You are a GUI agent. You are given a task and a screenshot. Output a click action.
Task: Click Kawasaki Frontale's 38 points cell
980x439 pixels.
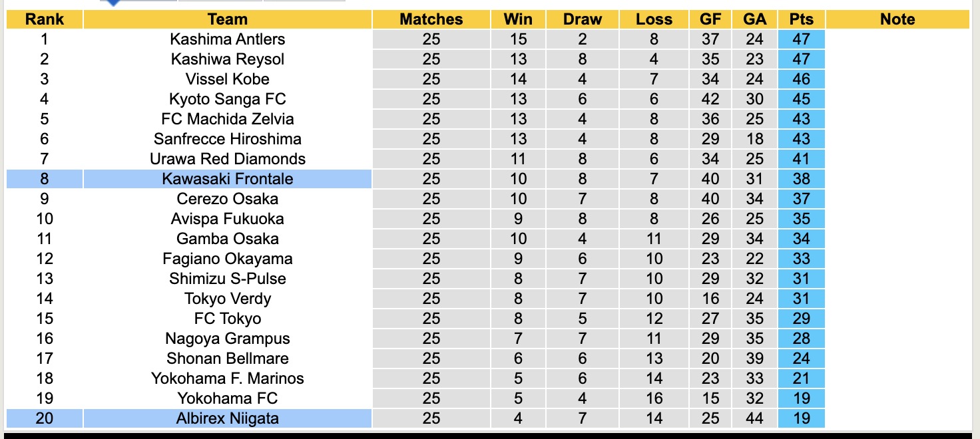click(801, 179)
